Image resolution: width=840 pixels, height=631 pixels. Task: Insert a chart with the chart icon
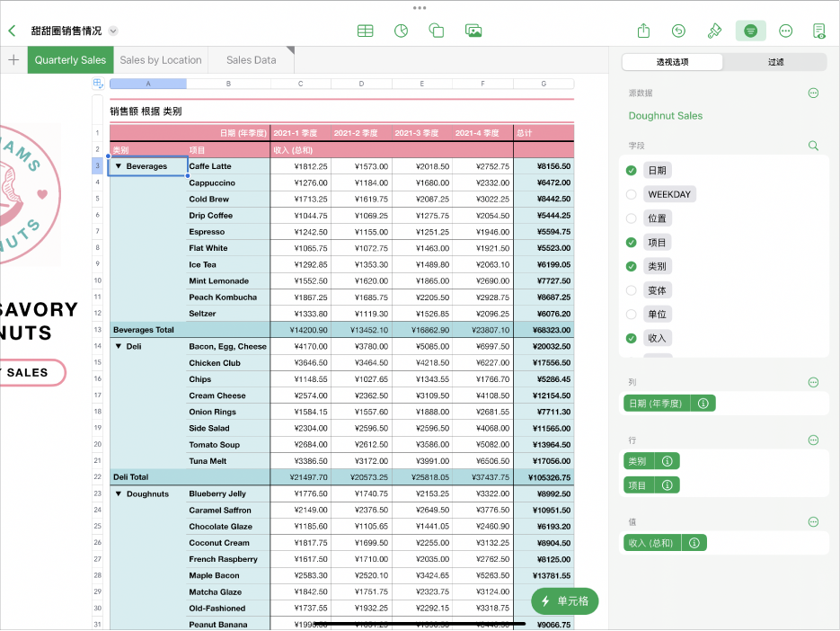tap(401, 31)
